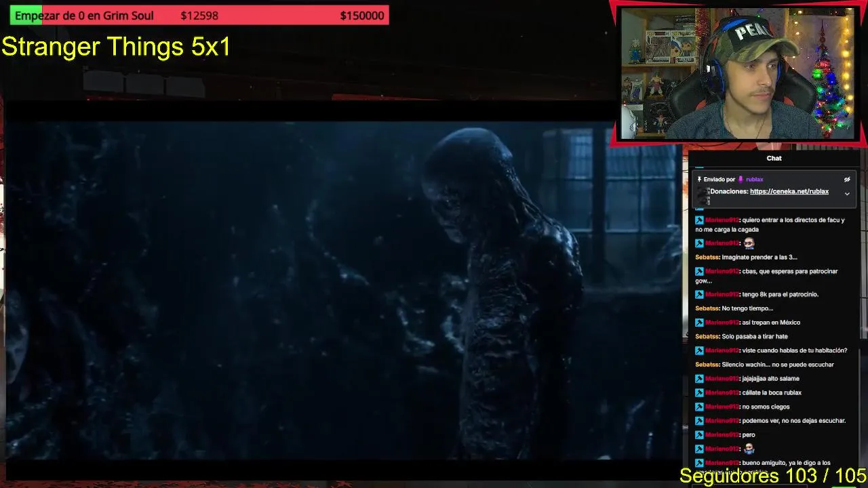This screenshot has width=868, height=488.
Task: Click moderator badge on 'tengo 8k para el patrocinio' message
Action: [699, 295]
